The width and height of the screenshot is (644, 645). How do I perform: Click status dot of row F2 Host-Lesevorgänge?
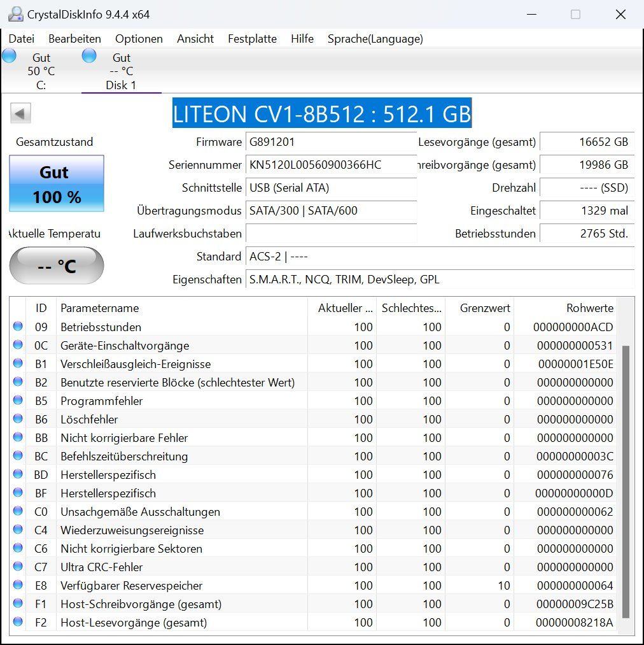point(18,621)
